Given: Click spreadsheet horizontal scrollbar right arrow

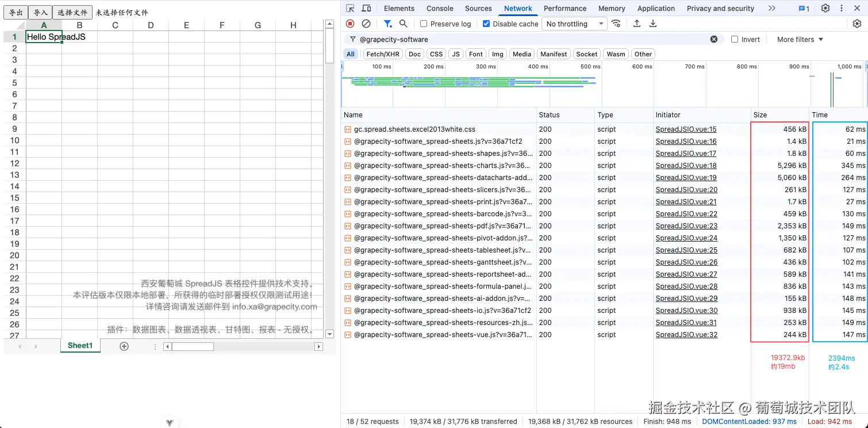Looking at the screenshot, I should [x=319, y=346].
